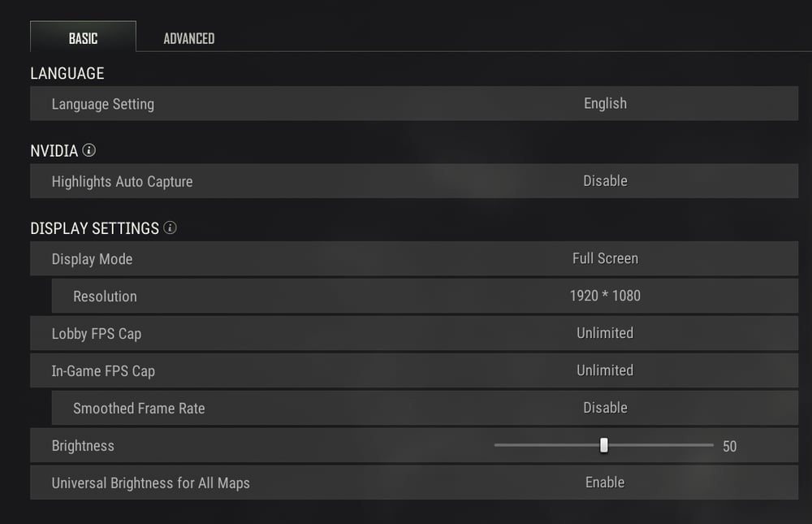This screenshot has height=524, width=812.
Task: Click the brightness value showing 50
Action: point(729,445)
